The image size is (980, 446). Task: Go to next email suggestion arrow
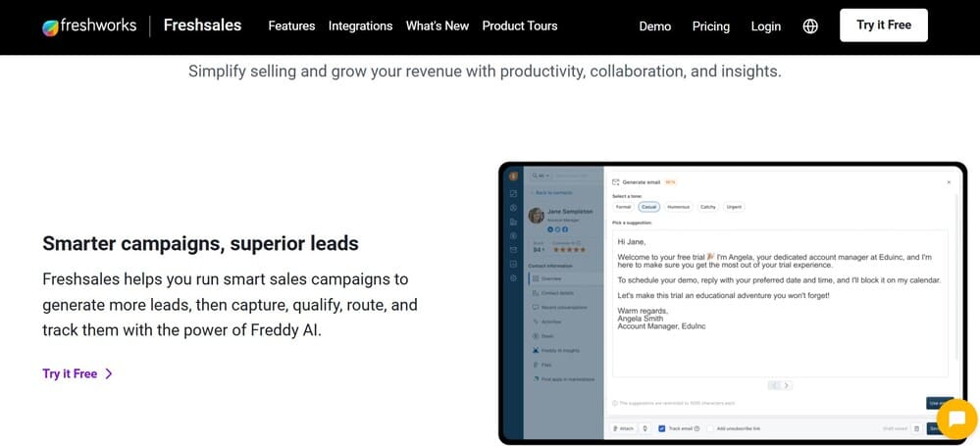point(787,385)
